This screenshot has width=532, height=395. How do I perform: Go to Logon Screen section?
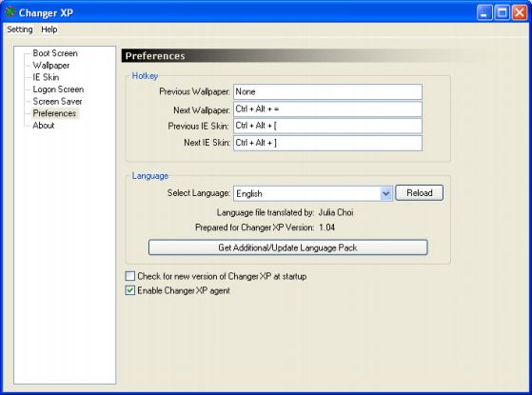58,89
